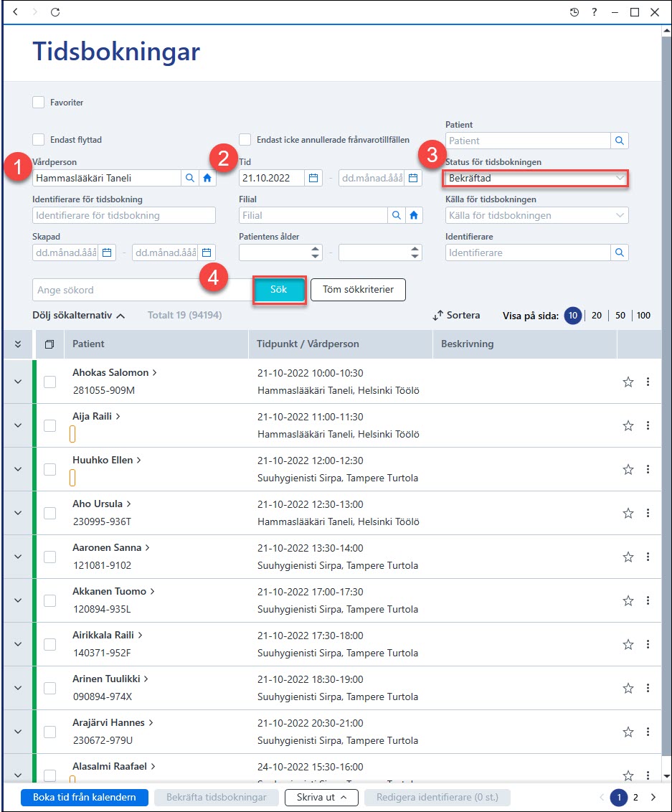Open the Skriva ut dropdown
This screenshot has height=812, width=672.
point(321,798)
